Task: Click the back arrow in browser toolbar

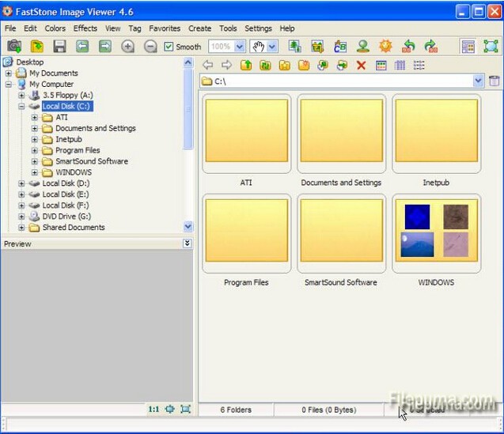Action: tap(208, 65)
